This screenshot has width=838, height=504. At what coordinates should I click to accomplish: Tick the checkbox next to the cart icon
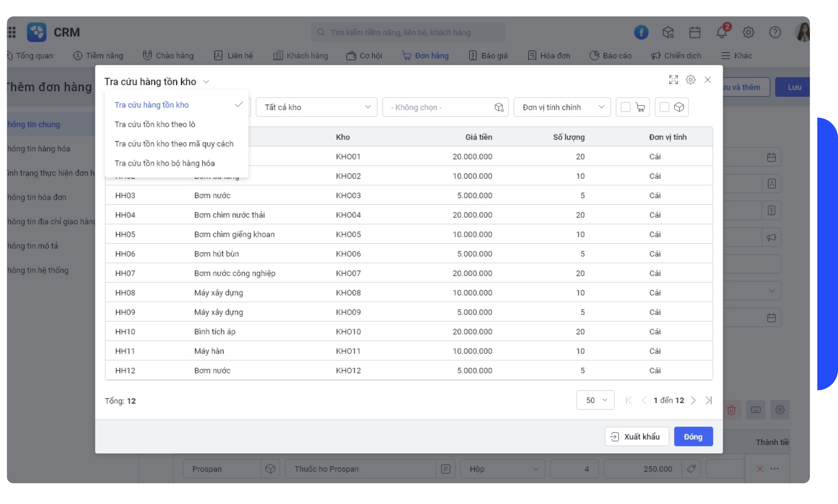(x=625, y=107)
